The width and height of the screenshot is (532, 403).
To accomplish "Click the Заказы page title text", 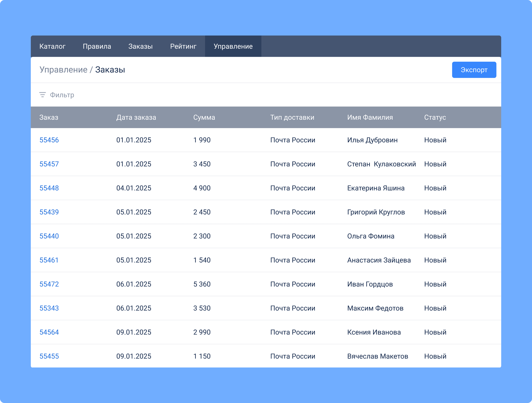I will [x=110, y=70].
